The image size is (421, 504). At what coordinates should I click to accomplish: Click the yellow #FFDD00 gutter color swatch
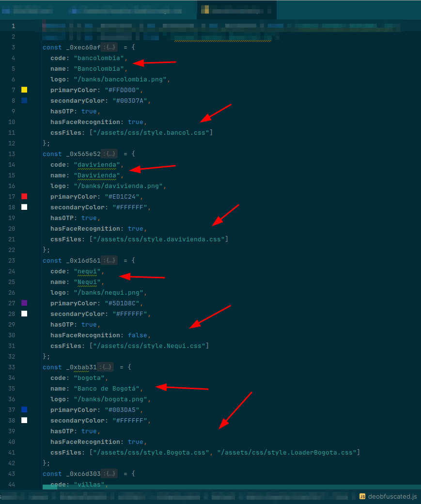[x=24, y=90]
